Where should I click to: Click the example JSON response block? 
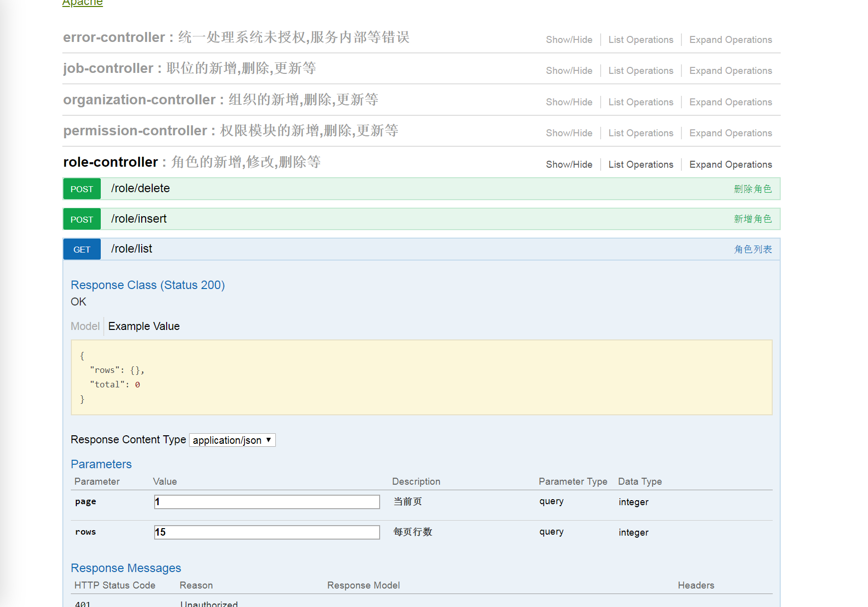point(422,377)
